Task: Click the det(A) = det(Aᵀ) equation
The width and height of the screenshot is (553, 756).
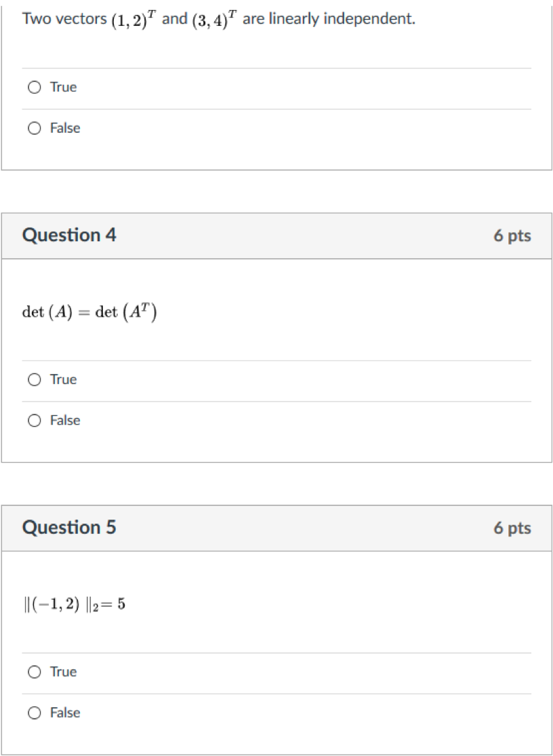Action: point(91,312)
